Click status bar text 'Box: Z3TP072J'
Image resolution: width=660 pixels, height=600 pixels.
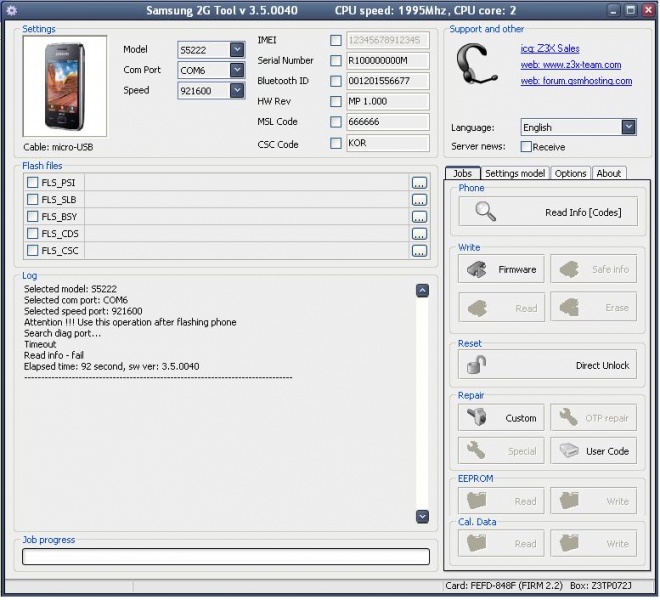pyautogui.click(x=601, y=586)
